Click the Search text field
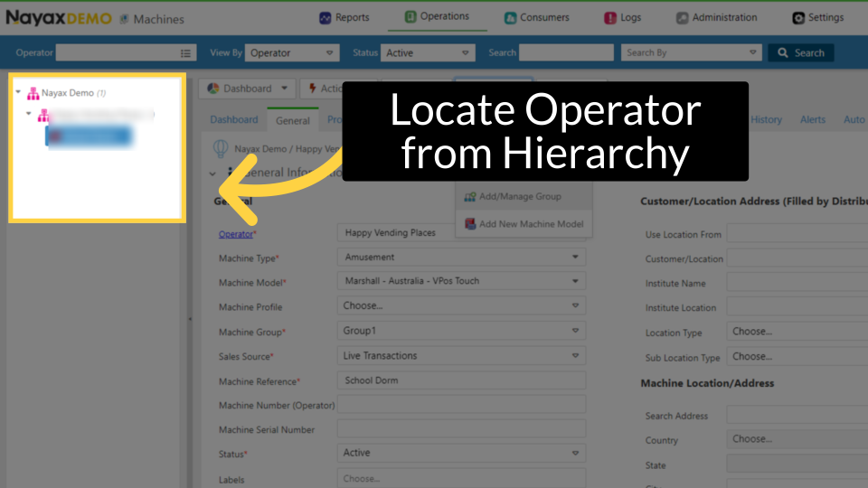The width and height of the screenshot is (868, 488). coord(566,52)
